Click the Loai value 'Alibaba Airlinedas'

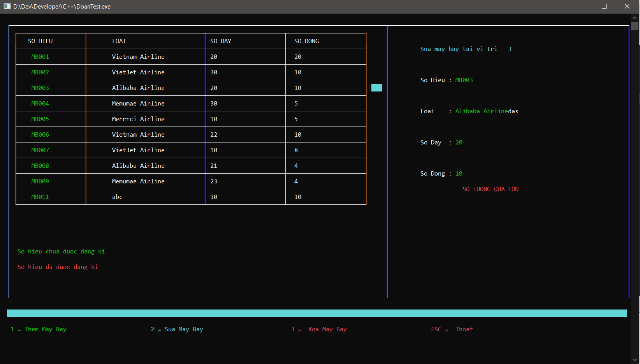point(487,111)
